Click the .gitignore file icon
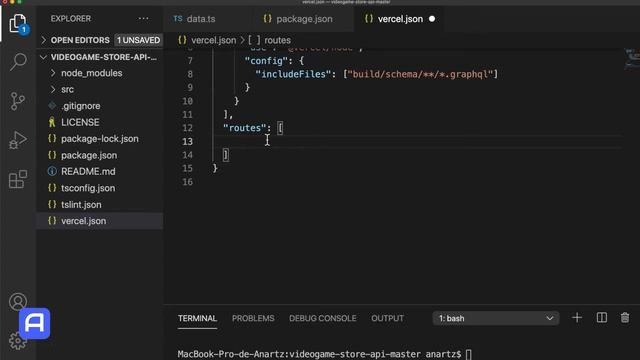This screenshot has width=640, height=360. pos(52,106)
